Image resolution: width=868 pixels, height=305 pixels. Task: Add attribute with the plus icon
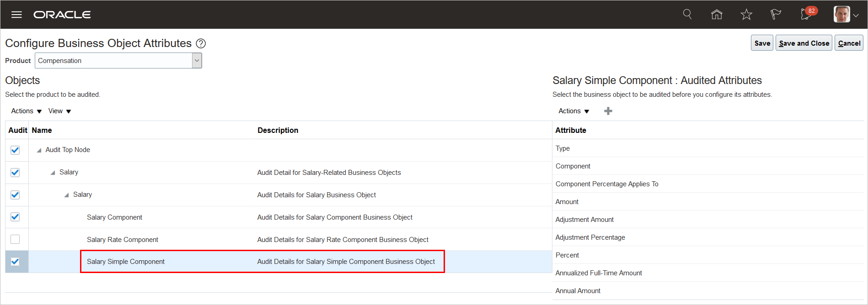click(608, 111)
